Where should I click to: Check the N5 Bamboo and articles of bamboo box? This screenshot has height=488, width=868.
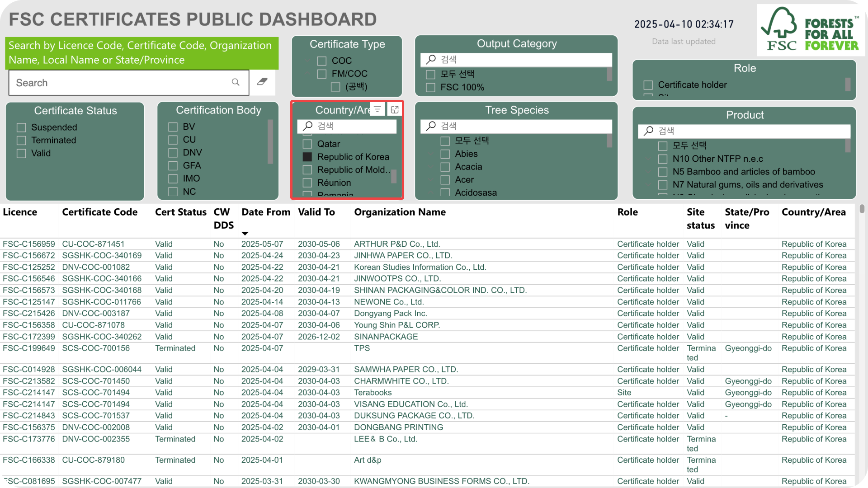[663, 172]
